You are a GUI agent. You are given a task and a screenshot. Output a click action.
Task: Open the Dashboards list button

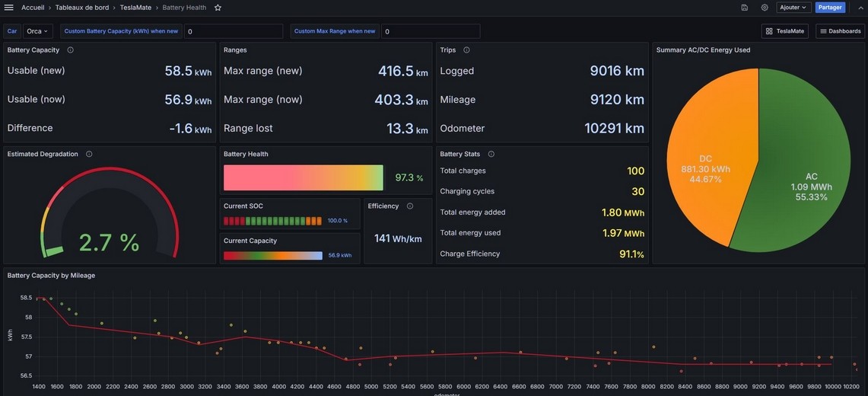tap(841, 31)
